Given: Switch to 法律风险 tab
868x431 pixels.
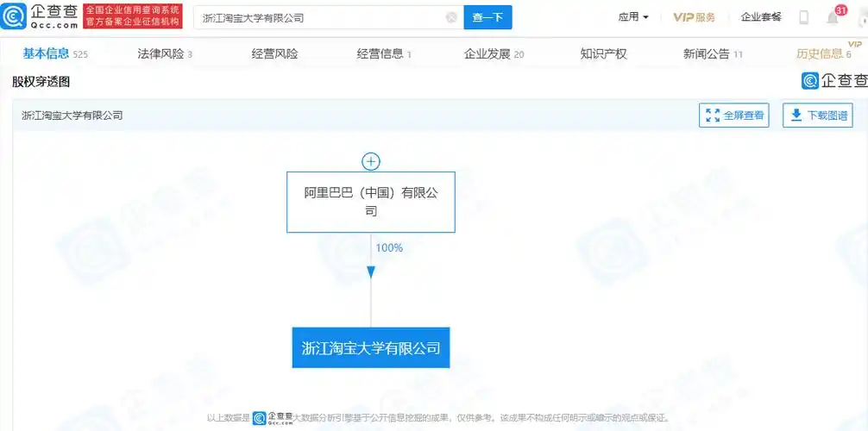Looking at the screenshot, I should pyautogui.click(x=165, y=53).
